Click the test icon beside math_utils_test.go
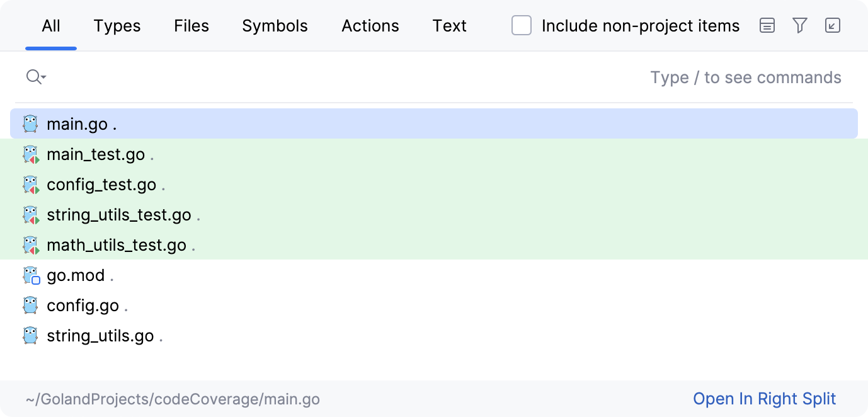The height and width of the screenshot is (417, 868). 30,244
